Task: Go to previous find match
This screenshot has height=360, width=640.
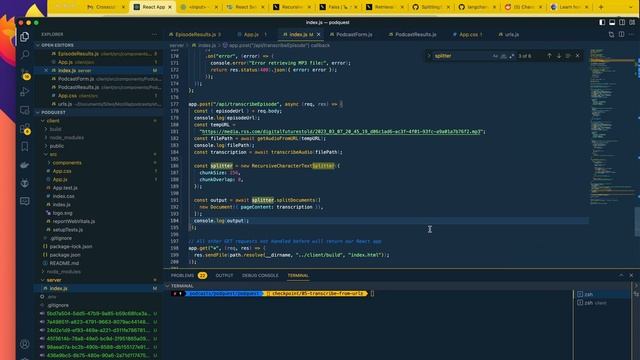Action: (549, 56)
